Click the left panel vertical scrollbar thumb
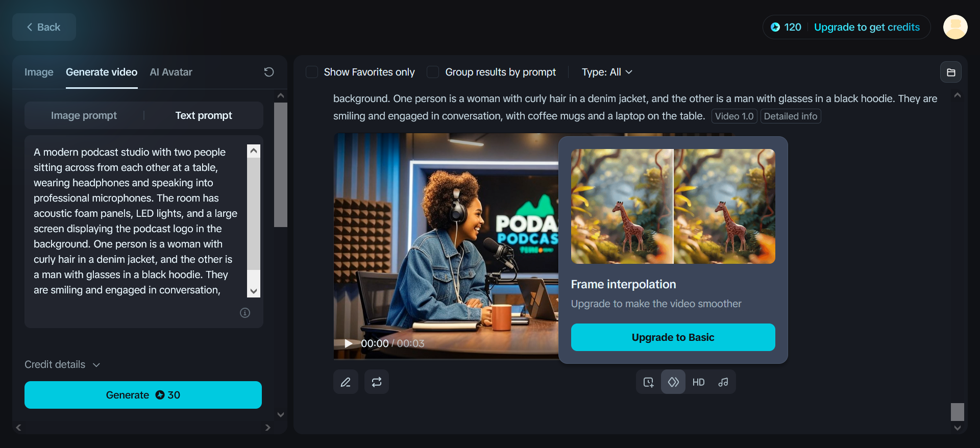Viewport: 980px width, 448px height. (x=281, y=164)
